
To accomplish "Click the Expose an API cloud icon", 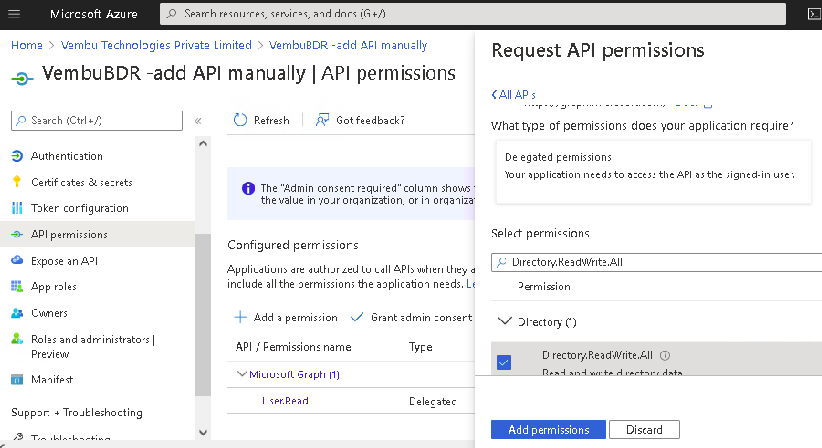I will click(17, 260).
